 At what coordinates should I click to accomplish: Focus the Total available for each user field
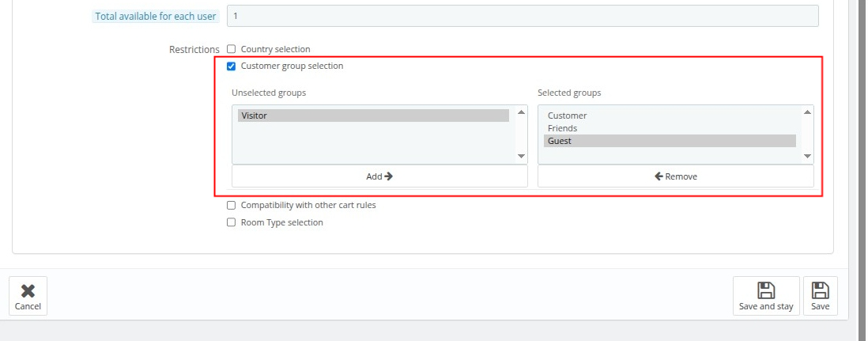click(522, 16)
